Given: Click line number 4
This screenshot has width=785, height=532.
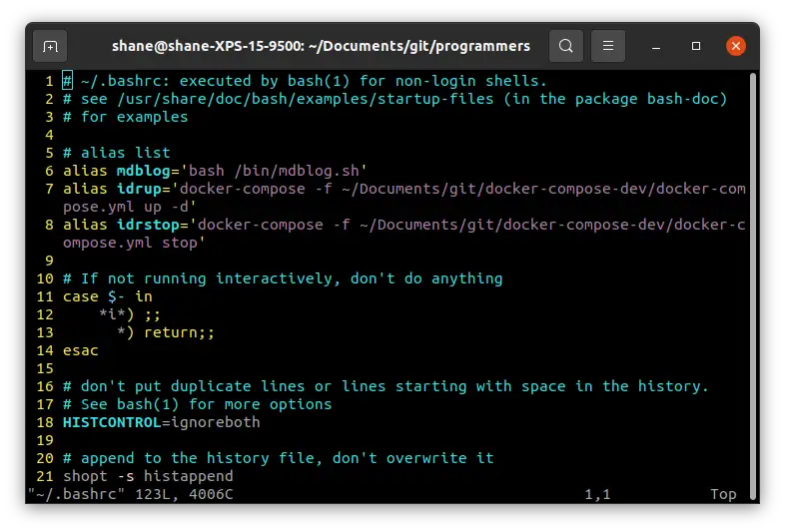Looking at the screenshot, I should point(49,135).
